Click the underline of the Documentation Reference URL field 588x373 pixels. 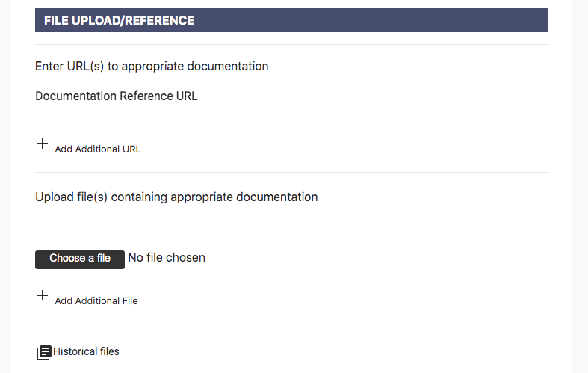point(291,108)
